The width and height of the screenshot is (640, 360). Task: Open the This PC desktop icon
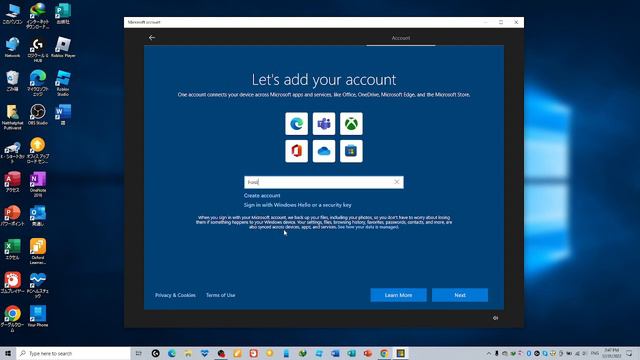(12, 13)
